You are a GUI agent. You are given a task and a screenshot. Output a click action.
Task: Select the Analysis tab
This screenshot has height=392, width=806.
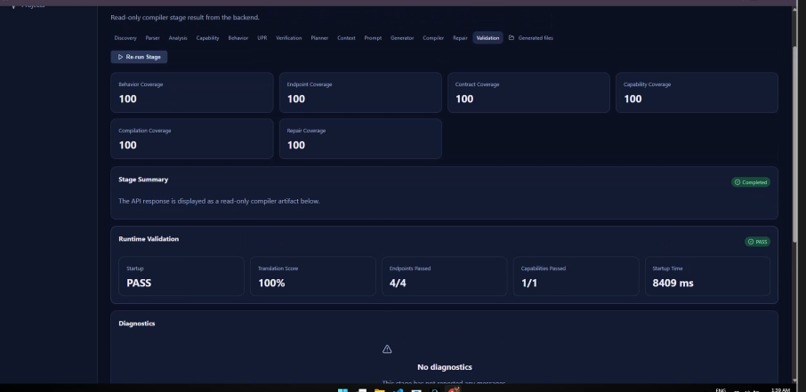(178, 38)
